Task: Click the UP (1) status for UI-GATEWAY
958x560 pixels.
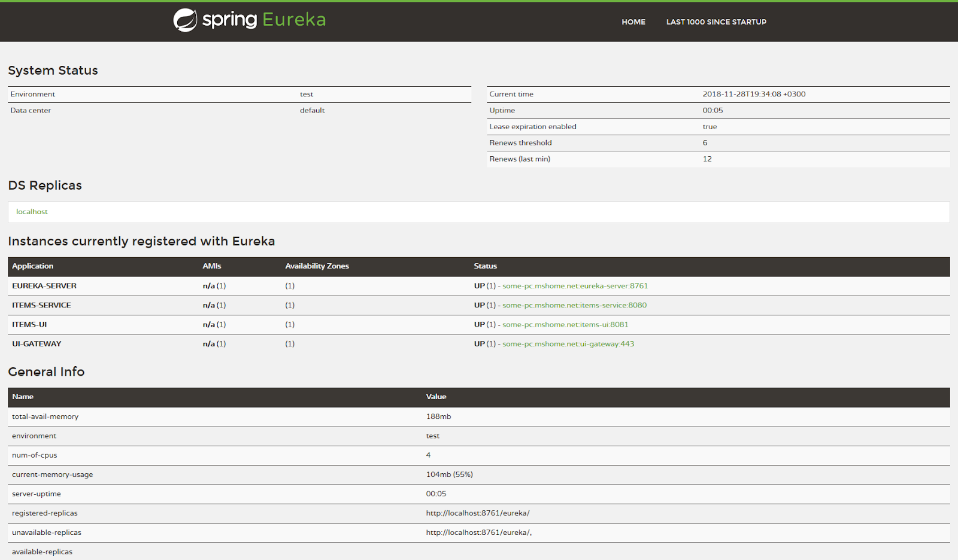Action: coord(485,344)
